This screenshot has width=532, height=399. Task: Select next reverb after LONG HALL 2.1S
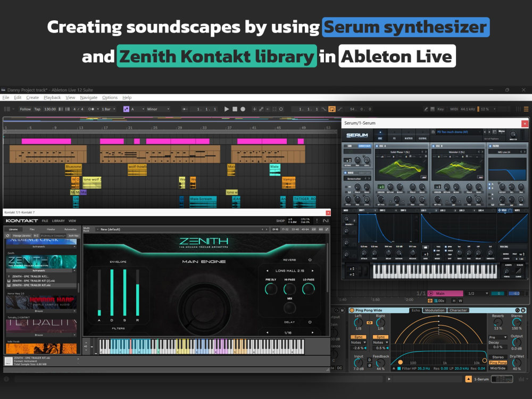tap(312, 271)
